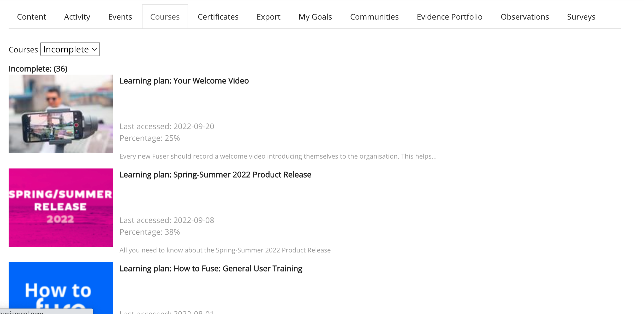Click the Export tab
Image resolution: width=644 pixels, height=314 pixels.
tap(268, 17)
